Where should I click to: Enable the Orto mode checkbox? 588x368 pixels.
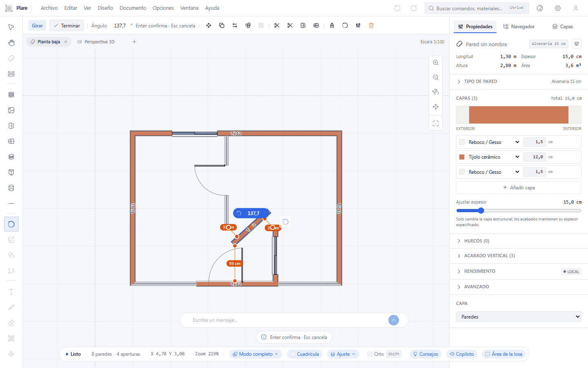click(370, 354)
